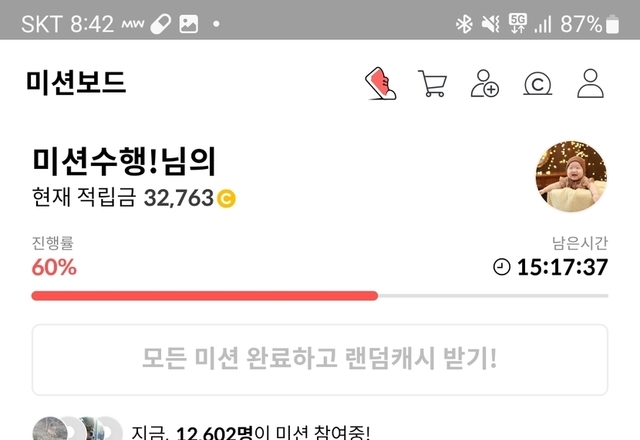
Task: Open the coin cash icon in header
Action: click(x=538, y=84)
